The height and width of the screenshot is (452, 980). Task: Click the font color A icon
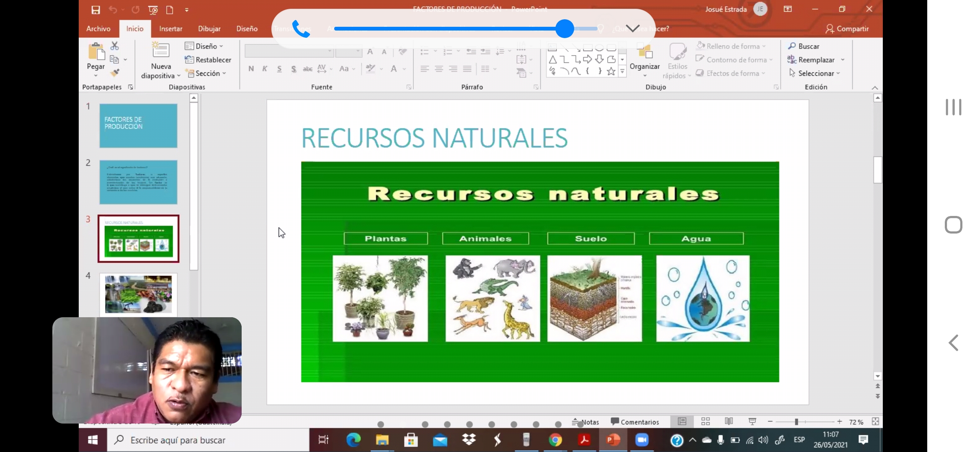coord(394,69)
